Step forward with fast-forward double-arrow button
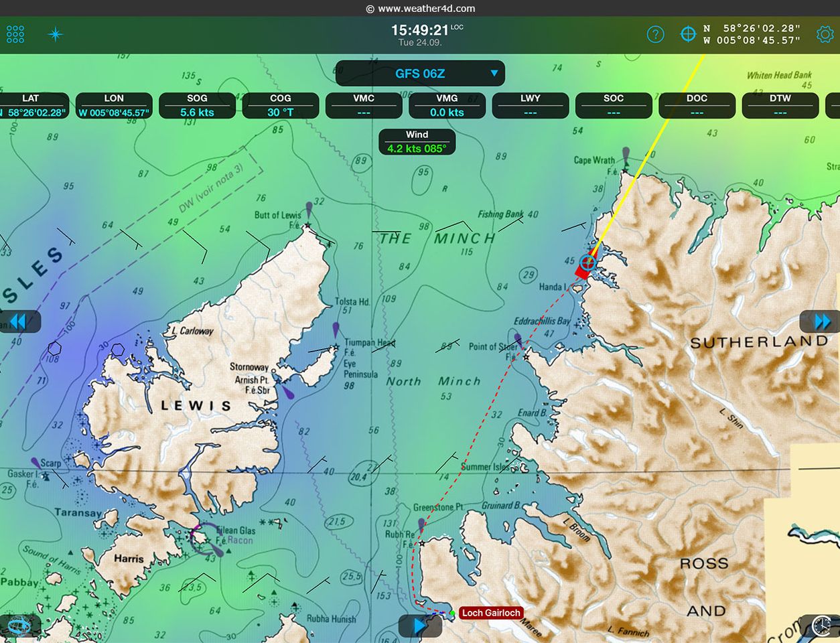This screenshot has width=840, height=643. tap(821, 322)
